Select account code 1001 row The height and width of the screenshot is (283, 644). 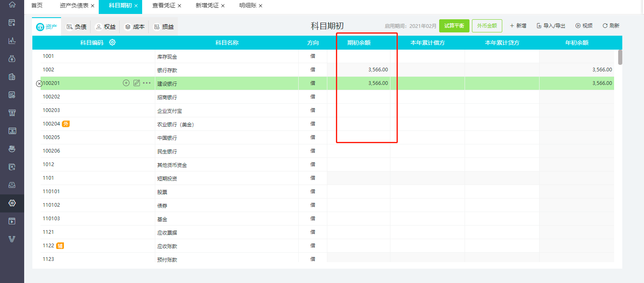(x=48, y=56)
